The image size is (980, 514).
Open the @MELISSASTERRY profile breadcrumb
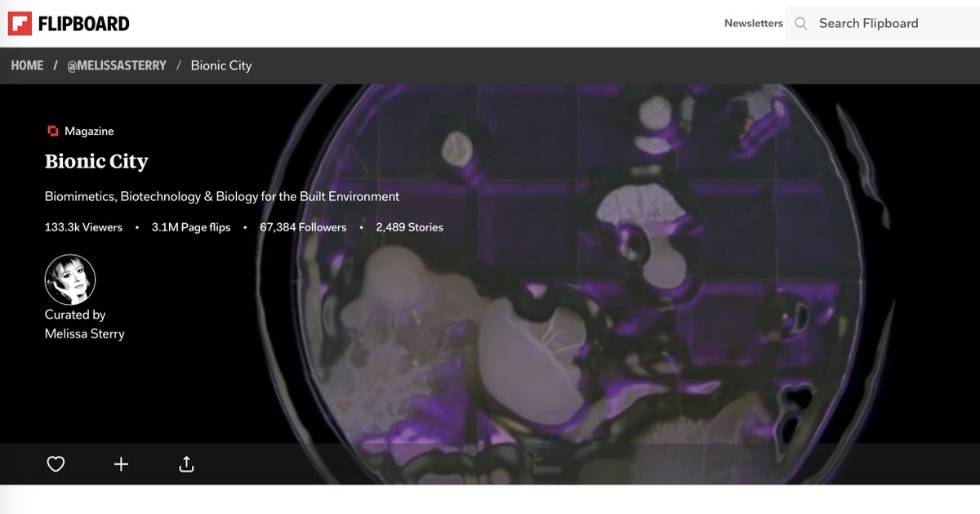[x=117, y=65]
